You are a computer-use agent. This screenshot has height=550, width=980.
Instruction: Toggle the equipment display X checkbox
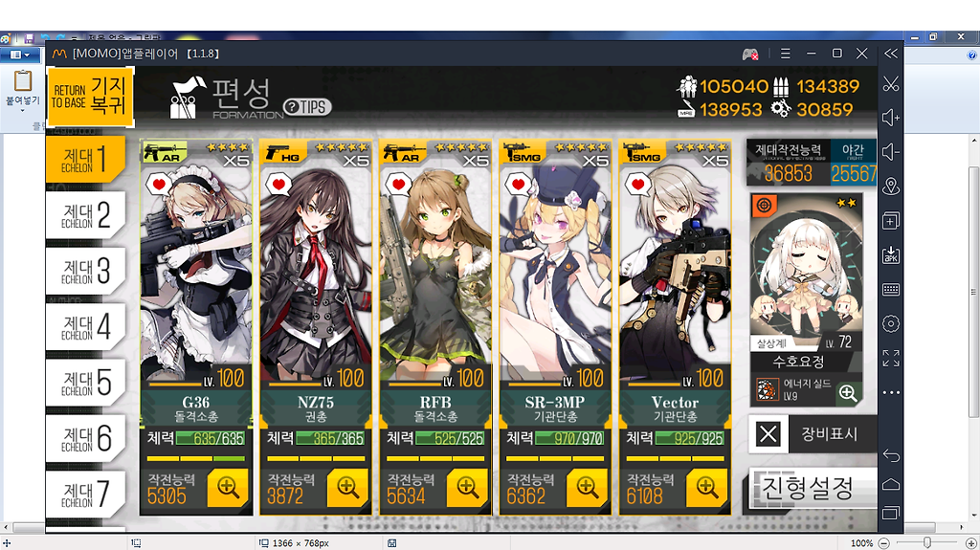click(768, 433)
